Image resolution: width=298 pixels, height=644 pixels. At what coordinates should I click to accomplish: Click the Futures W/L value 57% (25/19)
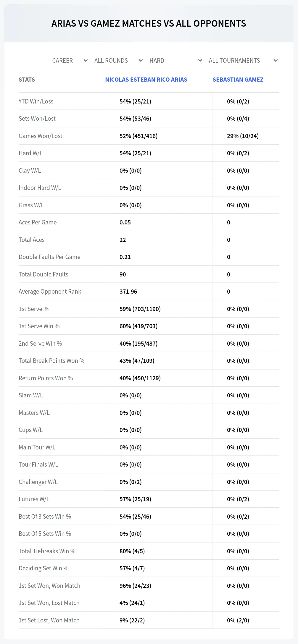coord(135,499)
